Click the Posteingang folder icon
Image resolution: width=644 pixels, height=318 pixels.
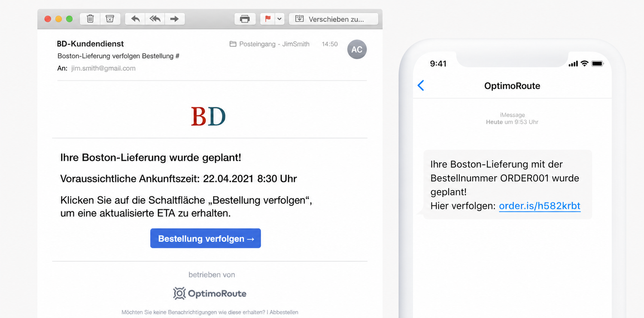233,44
